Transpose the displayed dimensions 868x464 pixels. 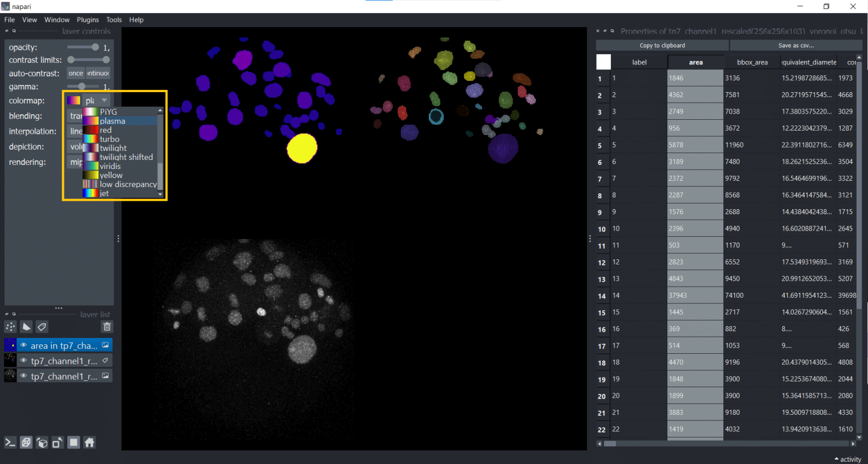(x=58, y=443)
